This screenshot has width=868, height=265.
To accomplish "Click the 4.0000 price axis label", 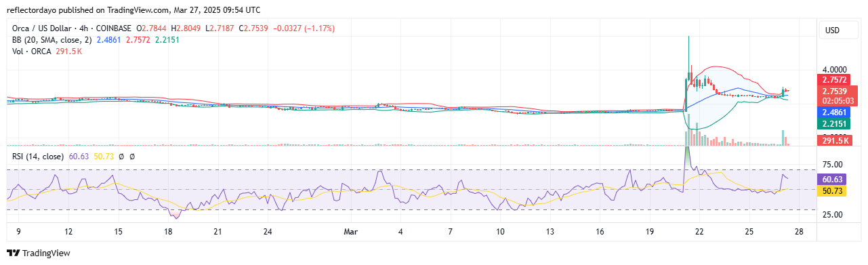I will [x=835, y=69].
